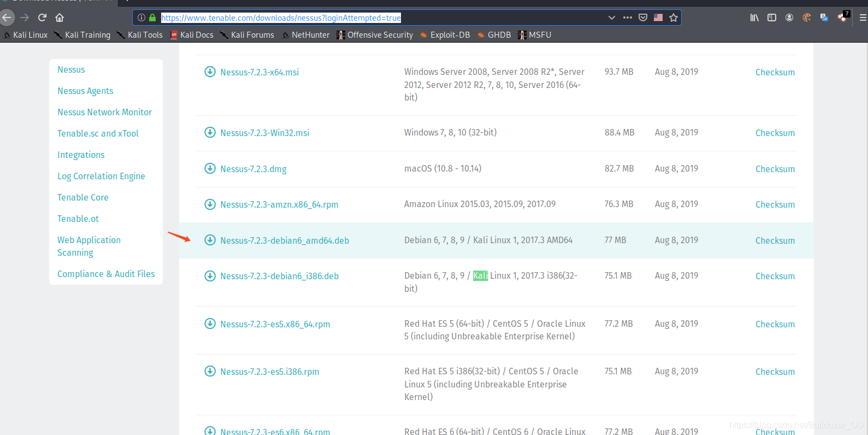Open Kali Docs bookmark
The width and height of the screenshot is (868, 435).
(192, 35)
